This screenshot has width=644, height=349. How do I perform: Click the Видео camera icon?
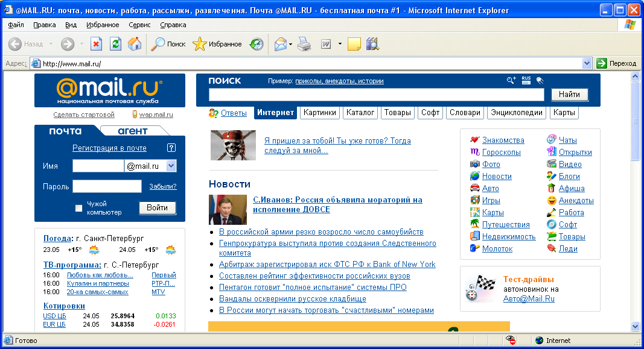click(552, 164)
